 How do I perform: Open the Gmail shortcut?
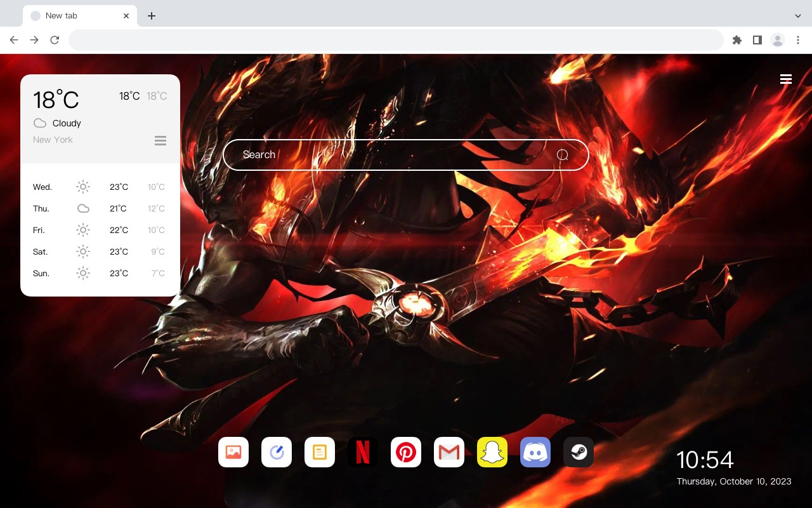(x=449, y=452)
